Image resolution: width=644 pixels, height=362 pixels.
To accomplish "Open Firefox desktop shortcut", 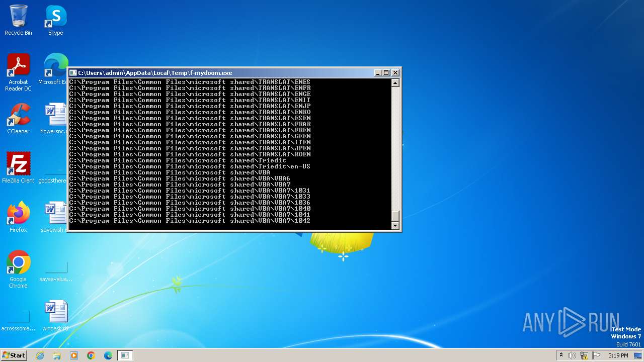I will point(18,217).
